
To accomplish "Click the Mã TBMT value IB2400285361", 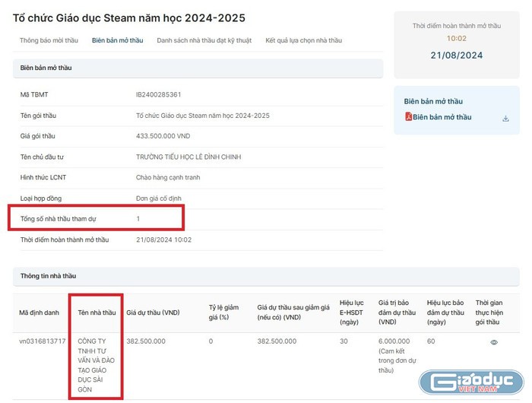I will 158,94.
